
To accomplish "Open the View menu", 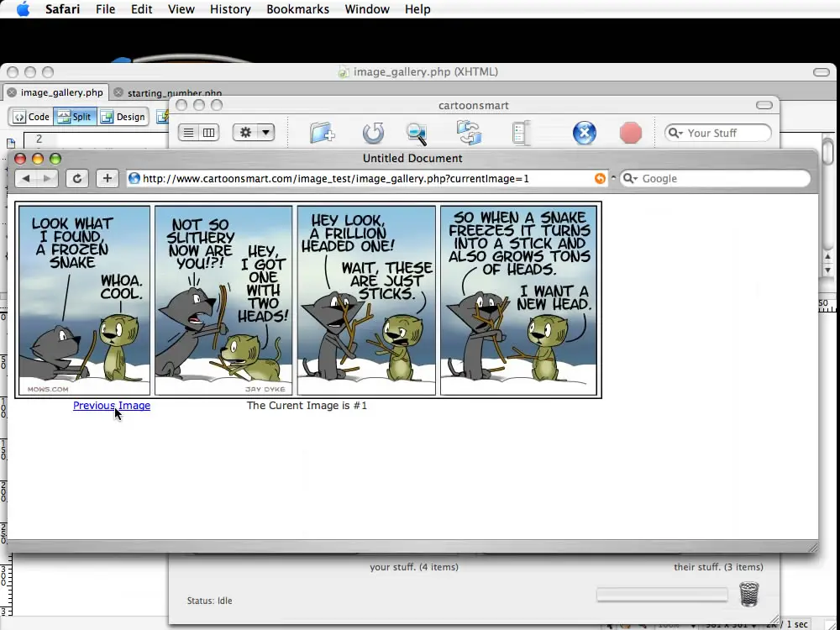I will [181, 9].
